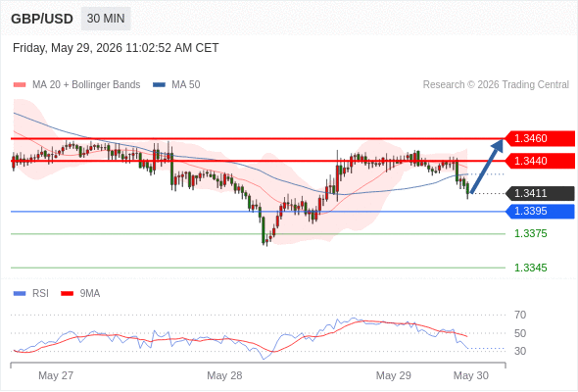
Task: Click the 1.3375 green support label
Action: point(530,234)
